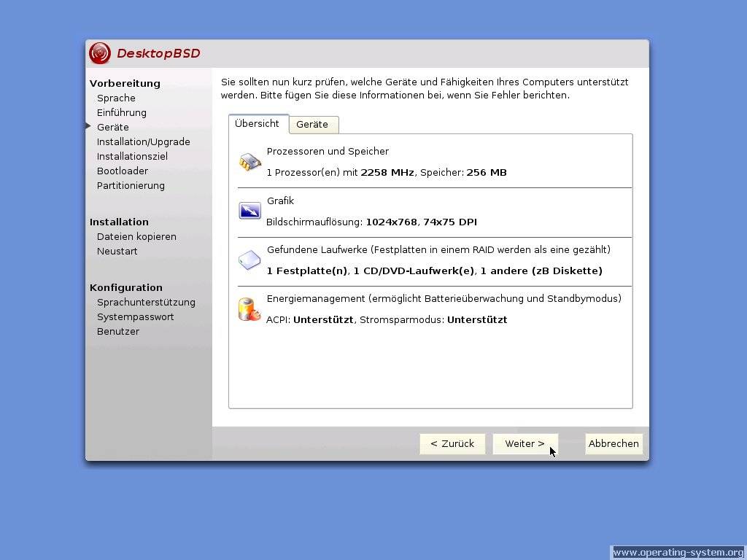Viewport: 747px width, 560px height.
Task: Select Dateien kopieren step
Action: pos(136,237)
